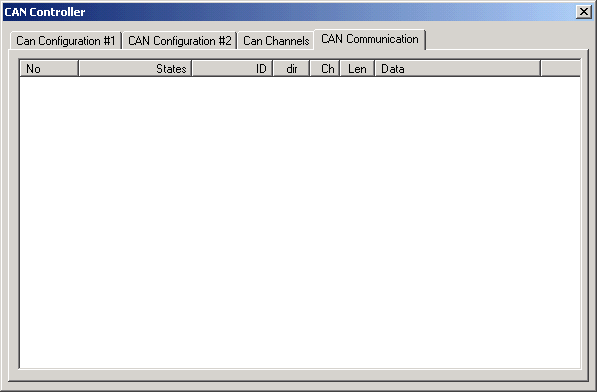Open the CAN Configuration #2 tab
597x392 pixels.
pos(180,41)
